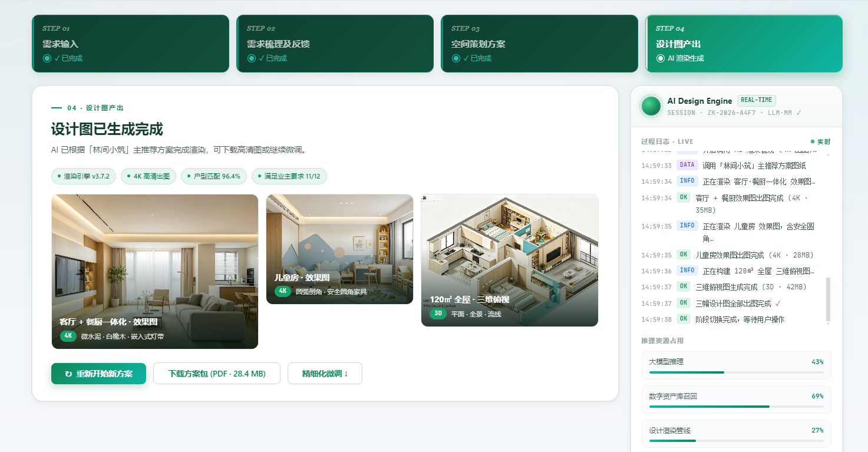Click the 实时 live indicator
Screen dimensions: 868x452
pyautogui.click(x=821, y=141)
